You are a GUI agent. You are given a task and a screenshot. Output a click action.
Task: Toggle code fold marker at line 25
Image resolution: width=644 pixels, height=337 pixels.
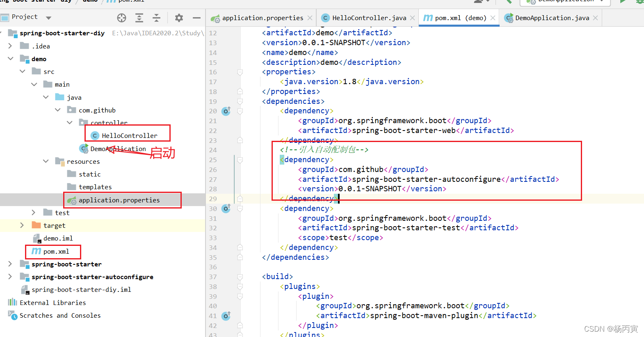point(240,160)
